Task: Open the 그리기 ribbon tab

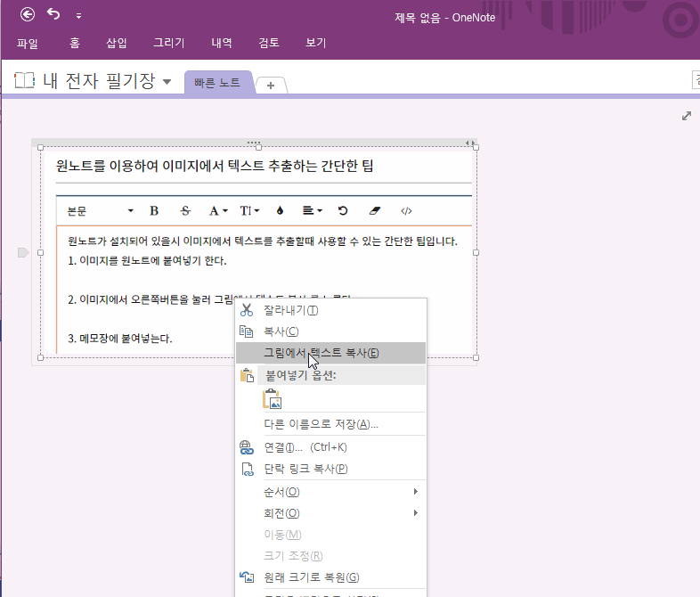Action: tap(168, 43)
